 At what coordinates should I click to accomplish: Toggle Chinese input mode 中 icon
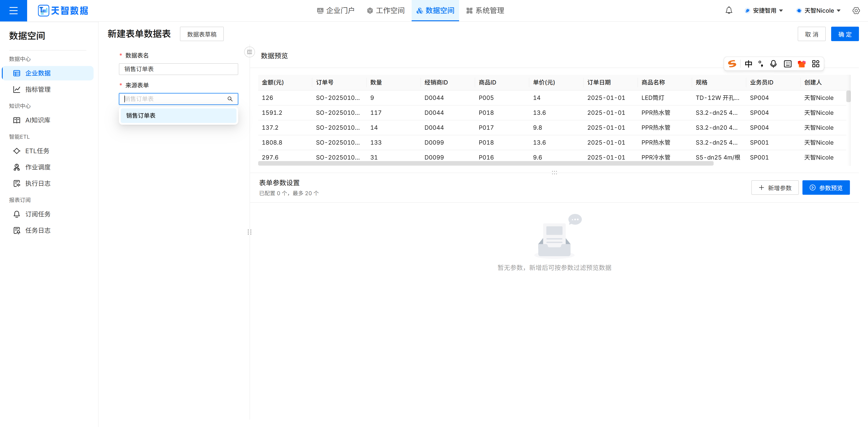[x=748, y=64]
